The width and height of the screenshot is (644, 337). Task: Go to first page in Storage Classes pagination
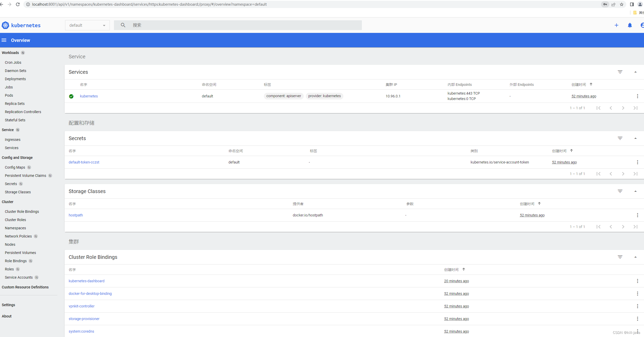click(598, 227)
